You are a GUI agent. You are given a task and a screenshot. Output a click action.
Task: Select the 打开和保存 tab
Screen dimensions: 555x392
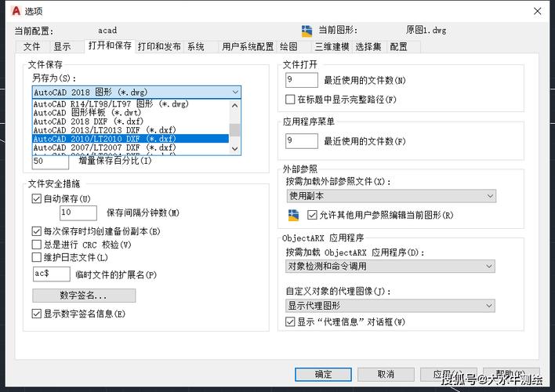(x=110, y=45)
